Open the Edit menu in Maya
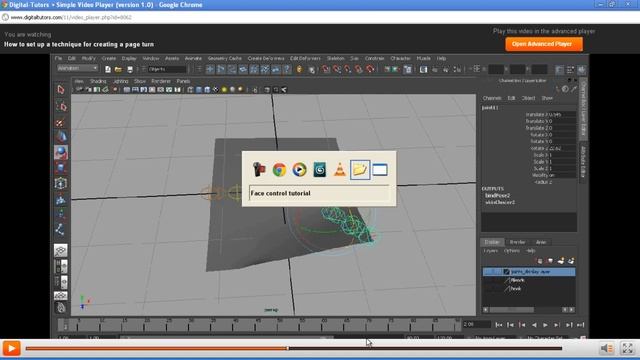Screen dimensions: 640x360 pyautogui.click(x=71, y=58)
